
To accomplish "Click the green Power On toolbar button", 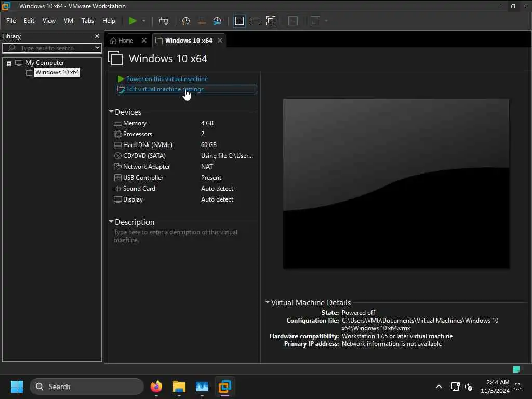I will click(132, 21).
